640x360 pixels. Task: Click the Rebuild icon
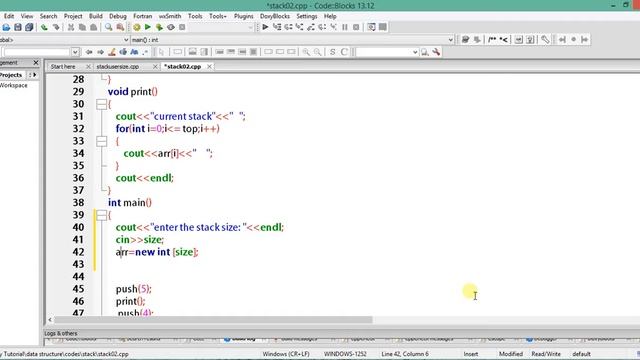(171, 27)
